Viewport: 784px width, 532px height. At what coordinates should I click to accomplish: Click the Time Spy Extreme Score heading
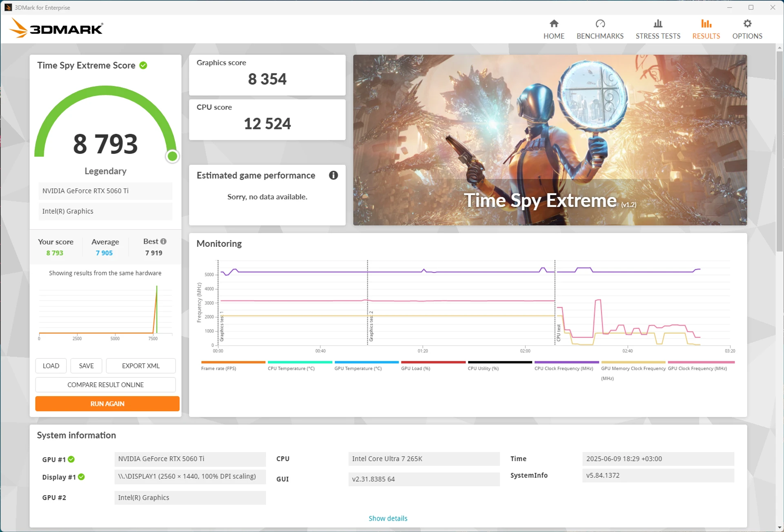[x=86, y=65]
